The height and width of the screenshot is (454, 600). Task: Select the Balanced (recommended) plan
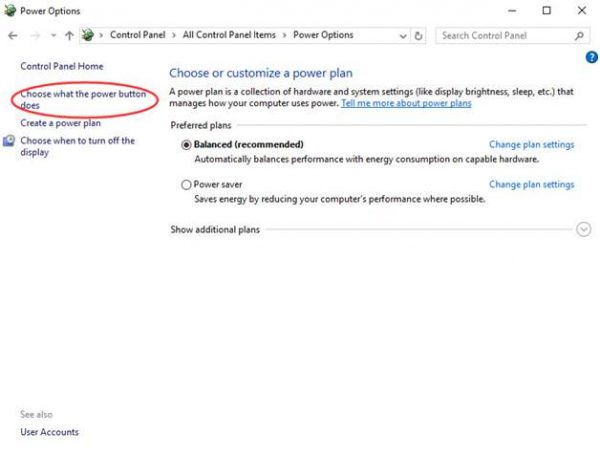tap(186, 145)
